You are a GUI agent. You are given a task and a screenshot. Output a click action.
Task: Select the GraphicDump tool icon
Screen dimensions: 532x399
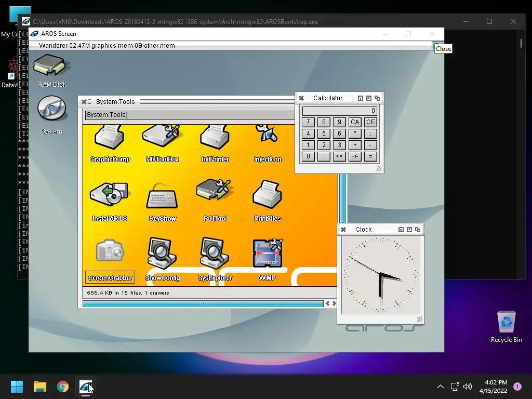110,143
